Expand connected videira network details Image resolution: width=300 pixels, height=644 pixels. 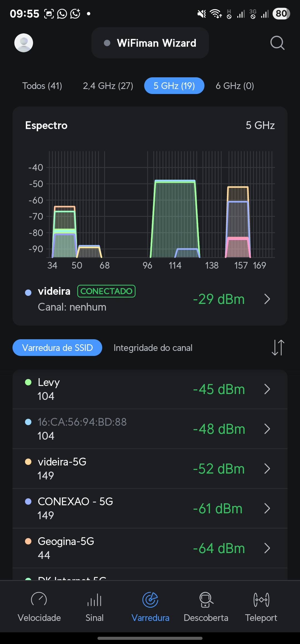coord(267,299)
